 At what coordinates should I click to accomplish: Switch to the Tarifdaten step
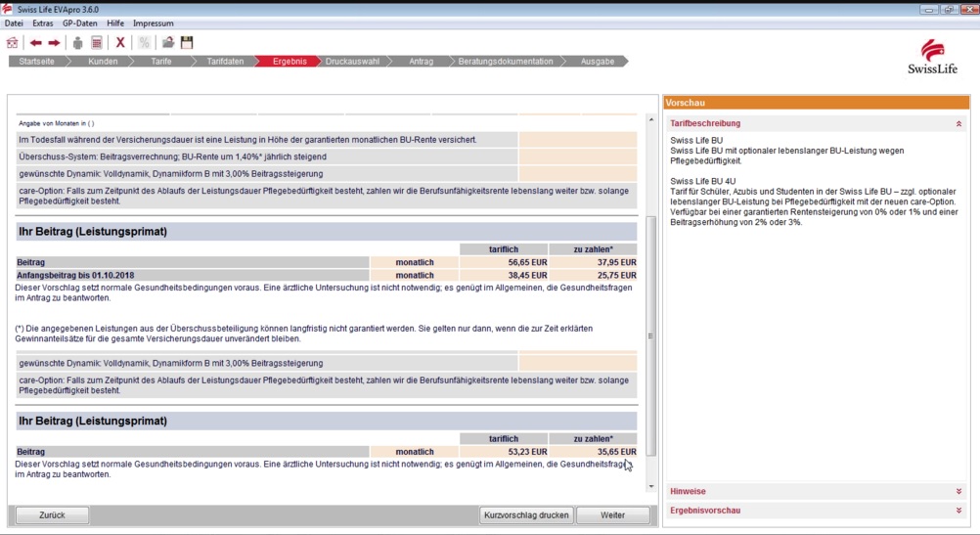pos(225,62)
